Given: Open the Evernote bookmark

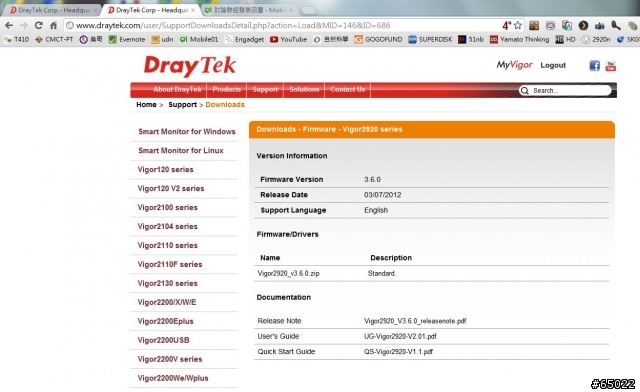Looking at the screenshot, I should point(127,39).
